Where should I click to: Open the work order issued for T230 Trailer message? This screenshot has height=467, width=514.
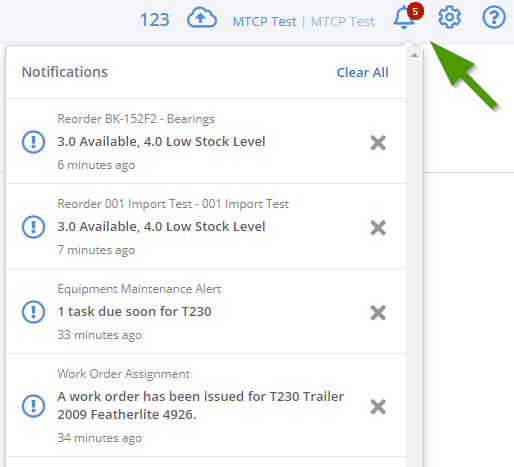tap(201, 405)
